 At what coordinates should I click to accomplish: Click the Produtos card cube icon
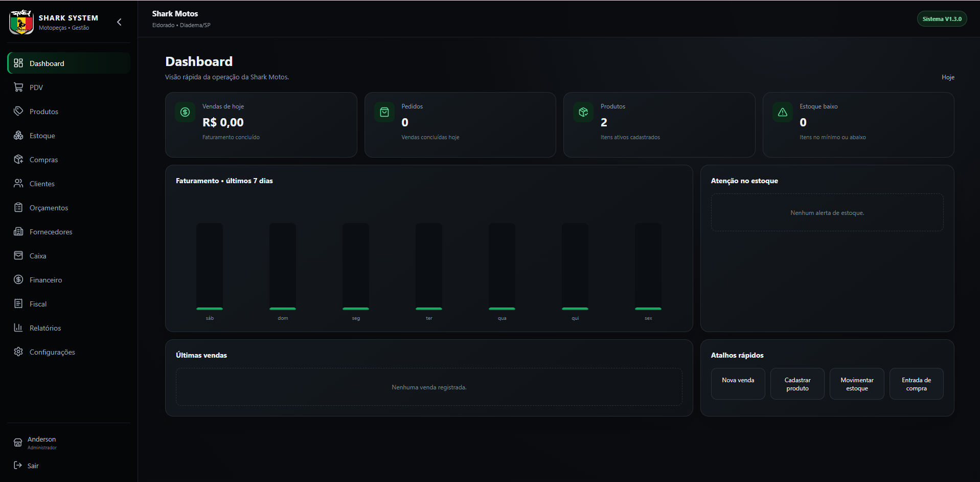(583, 112)
